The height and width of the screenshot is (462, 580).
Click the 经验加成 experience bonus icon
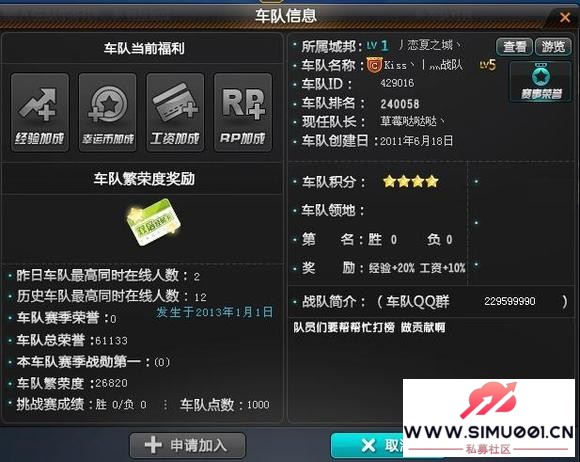40,112
